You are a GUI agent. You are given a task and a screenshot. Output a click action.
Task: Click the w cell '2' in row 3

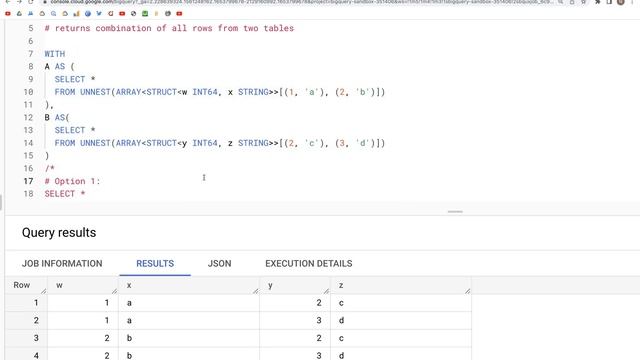(x=107, y=338)
